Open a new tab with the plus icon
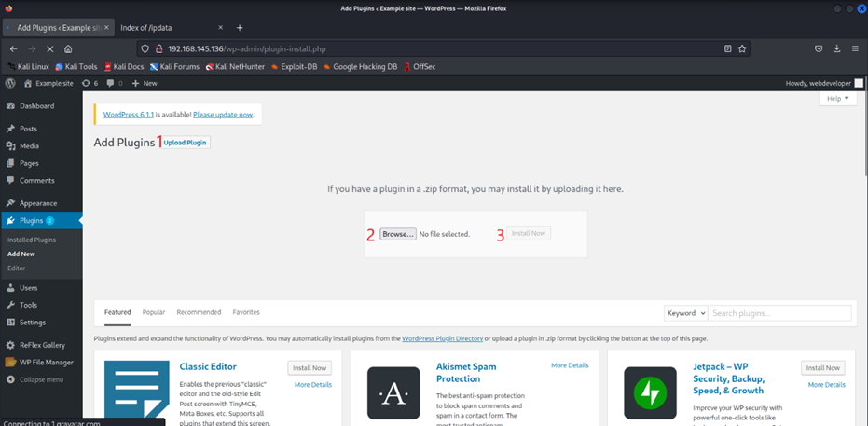This screenshot has height=426, width=868. point(240,28)
